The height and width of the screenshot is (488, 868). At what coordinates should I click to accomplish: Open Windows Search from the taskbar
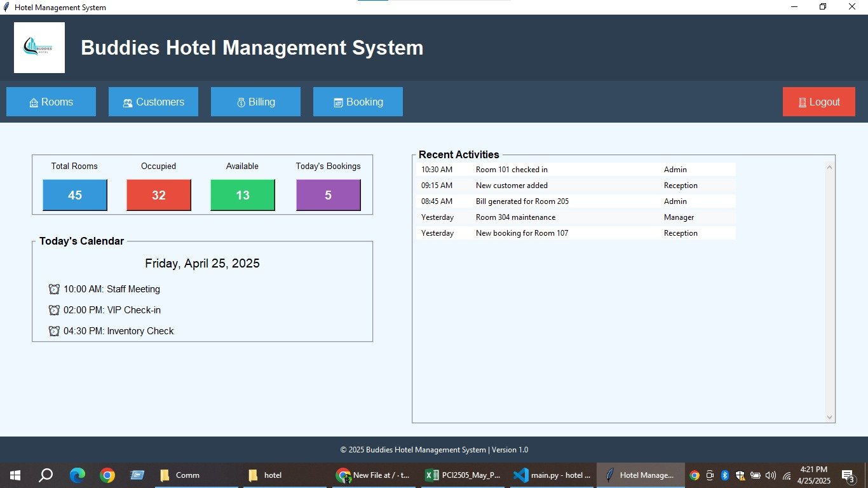point(46,475)
